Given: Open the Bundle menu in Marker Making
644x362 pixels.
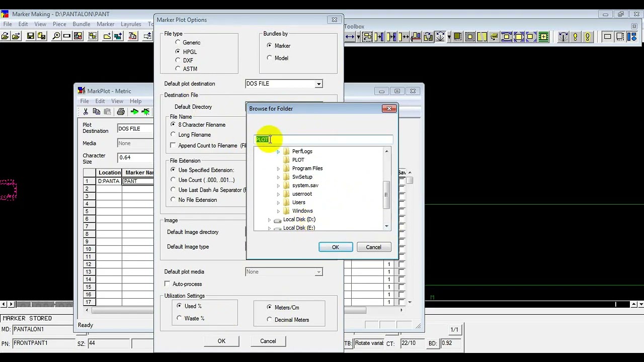Looking at the screenshot, I should (82, 24).
